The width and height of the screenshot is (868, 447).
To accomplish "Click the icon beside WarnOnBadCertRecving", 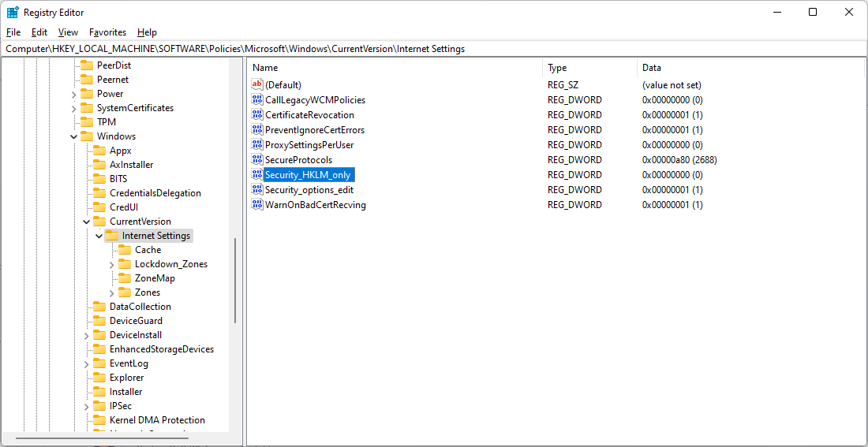I will point(257,205).
